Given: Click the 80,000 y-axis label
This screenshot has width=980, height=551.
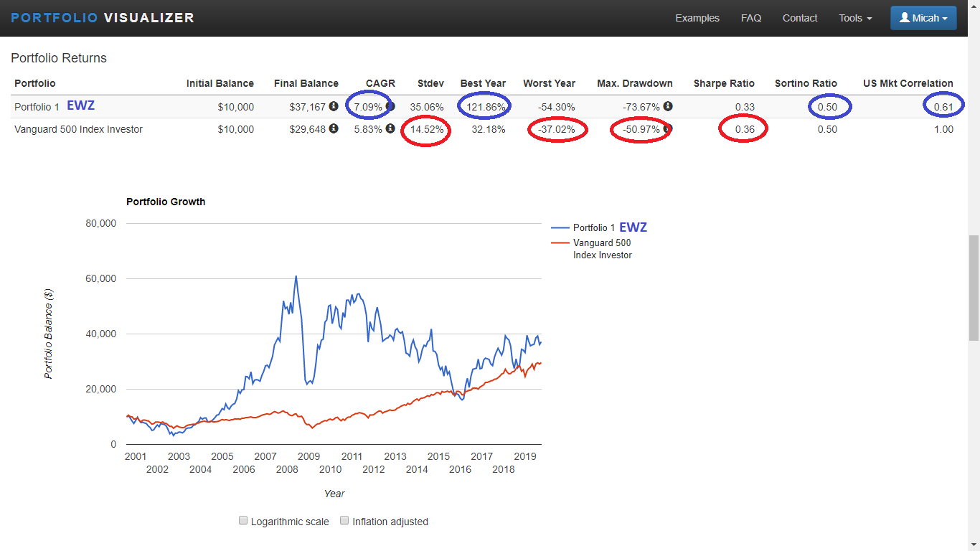Looking at the screenshot, I should (100, 223).
